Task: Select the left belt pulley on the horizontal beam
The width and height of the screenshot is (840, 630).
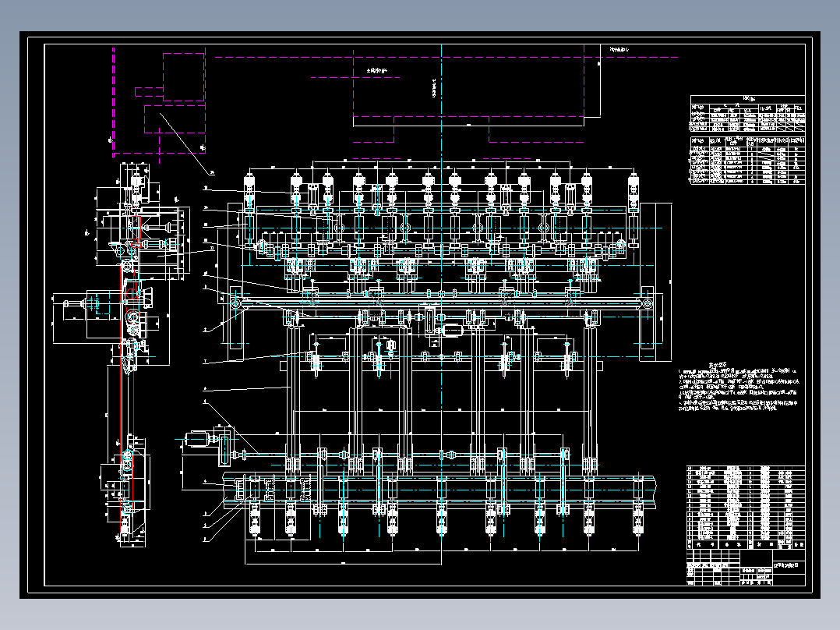Action: 235,303
